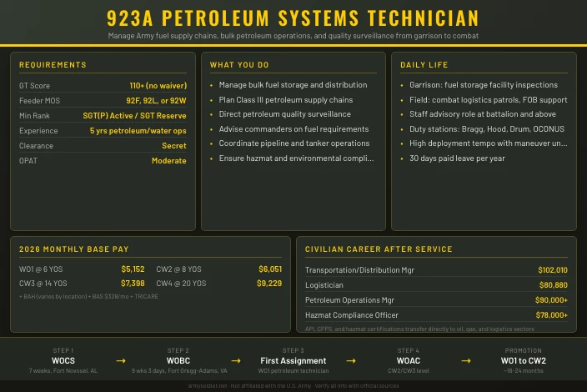The width and height of the screenshot is (587, 392).
Task: Click the arrow between WOBC and First Assignment
Action: click(x=236, y=361)
